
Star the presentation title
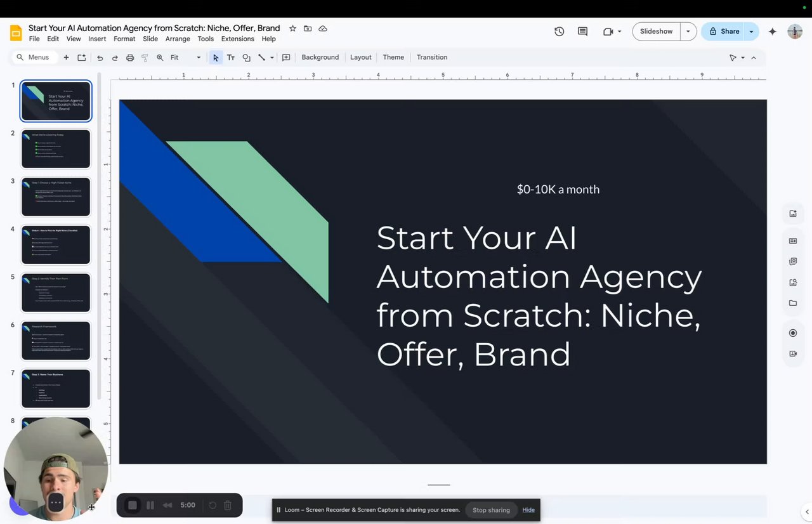[292, 29]
